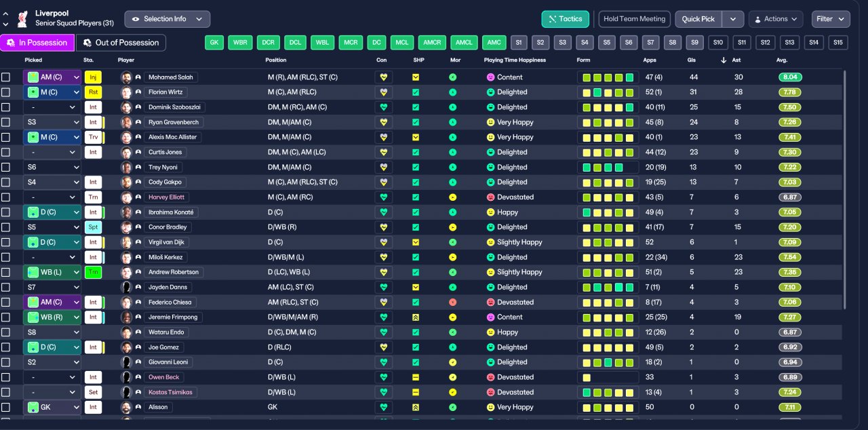Tick the checkbox for Dominik Szoboszlai
Viewport: 868px width, 430px height.
tap(6, 107)
